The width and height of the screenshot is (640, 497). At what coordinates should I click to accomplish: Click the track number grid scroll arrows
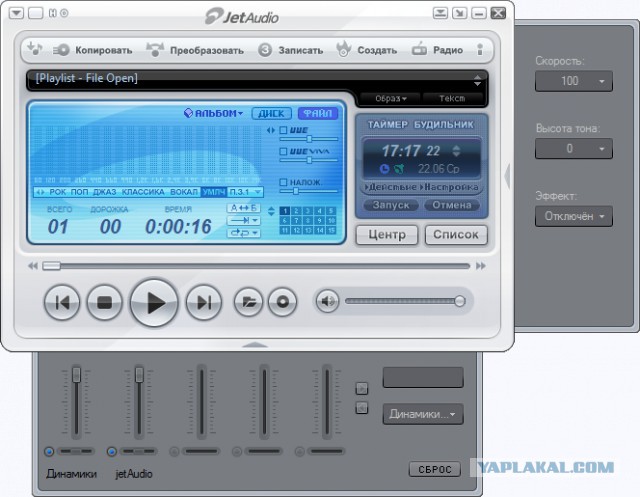[271, 211]
